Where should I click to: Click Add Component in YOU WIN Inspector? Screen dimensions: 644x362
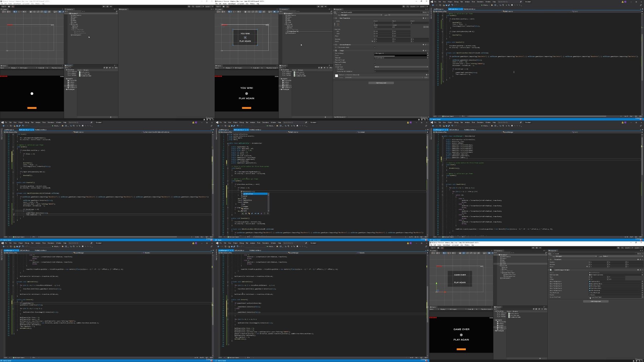click(381, 83)
